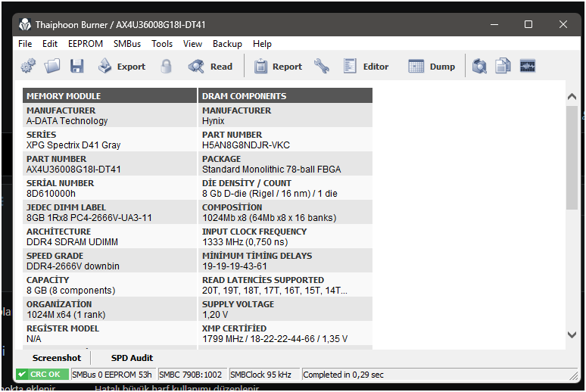Select organization 1024M x64 (1 rank)
Screen dimensions: 586x392
click(66, 315)
